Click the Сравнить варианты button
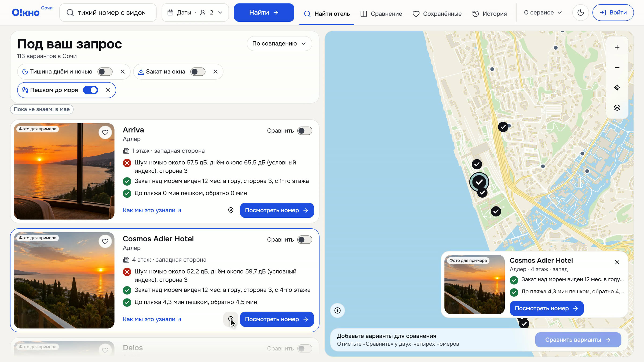Screen dimensions: 644x362 (578, 340)
